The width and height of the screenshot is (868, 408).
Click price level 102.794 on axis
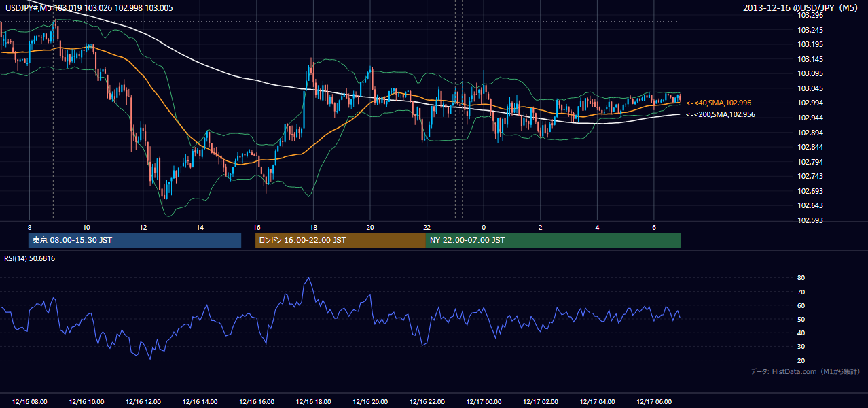[810, 162]
